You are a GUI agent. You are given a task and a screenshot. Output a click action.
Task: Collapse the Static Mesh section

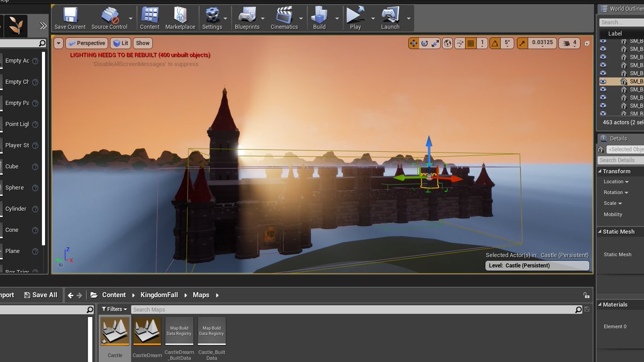coord(599,232)
